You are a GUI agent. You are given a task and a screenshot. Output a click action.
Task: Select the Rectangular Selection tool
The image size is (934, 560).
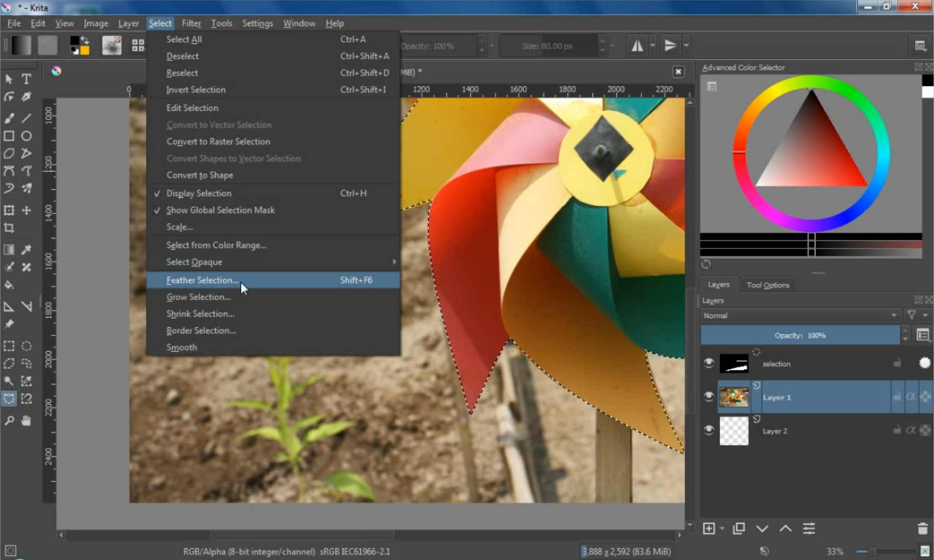[x=8, y=346]
